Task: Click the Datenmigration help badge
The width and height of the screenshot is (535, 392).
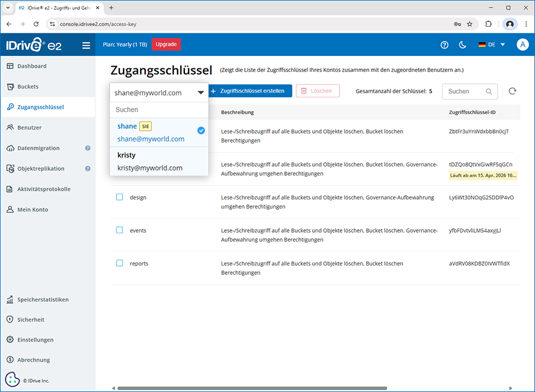Action: tap(88, 148)
